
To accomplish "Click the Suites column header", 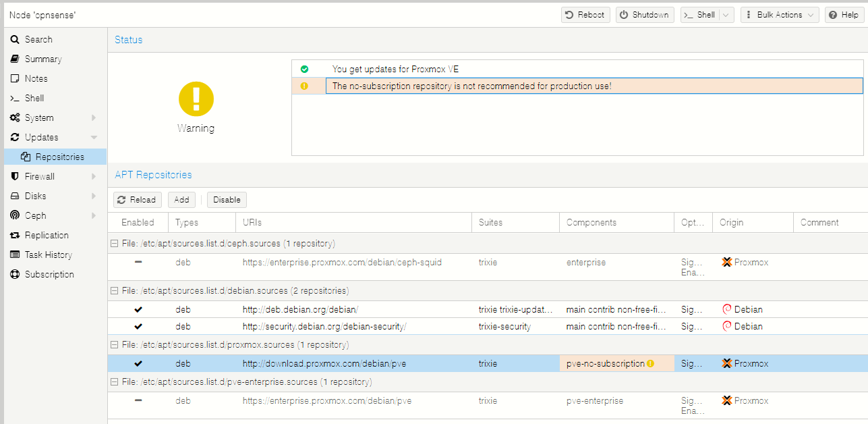I will 515,222.
